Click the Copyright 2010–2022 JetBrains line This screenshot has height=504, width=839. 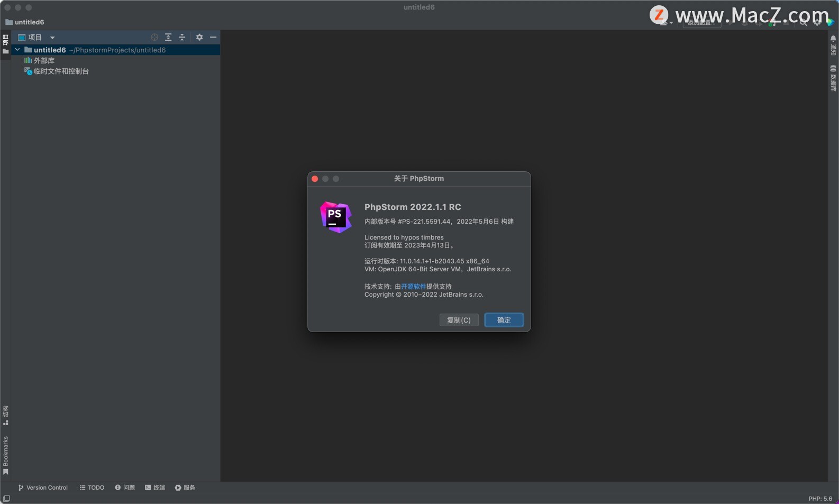tap(424, 295)
